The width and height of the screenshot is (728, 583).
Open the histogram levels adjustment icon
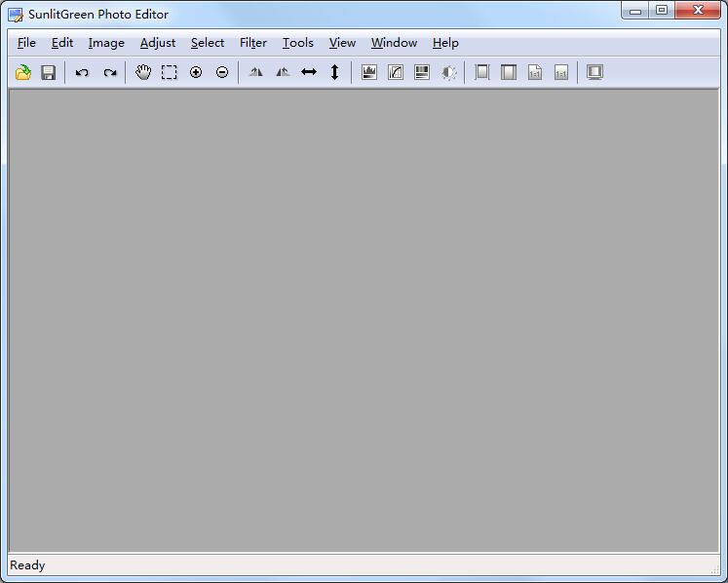click(x=369, y=72)
